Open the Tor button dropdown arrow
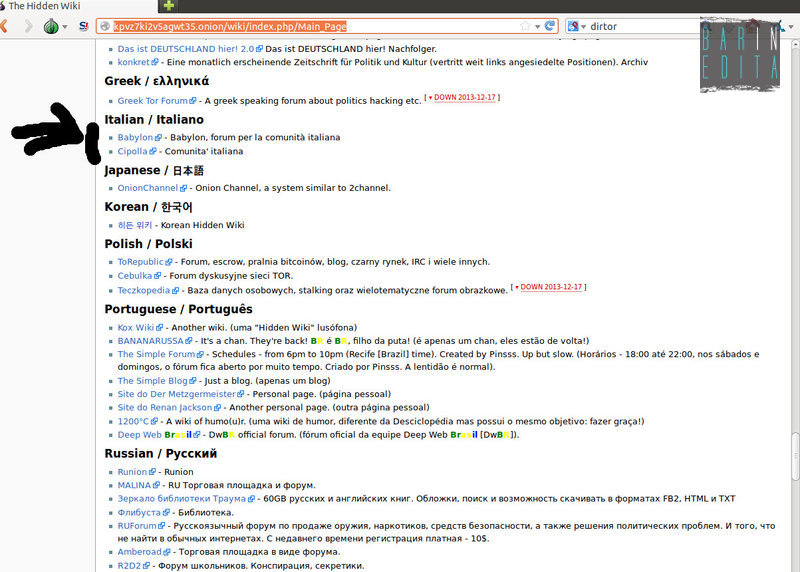Viewport: 800px width, 572px height. (65, 27)
